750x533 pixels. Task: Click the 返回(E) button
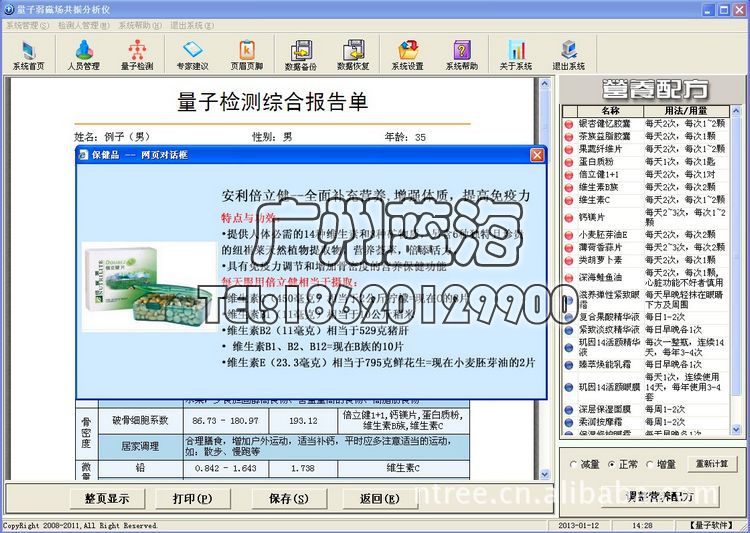click(379, 499)
